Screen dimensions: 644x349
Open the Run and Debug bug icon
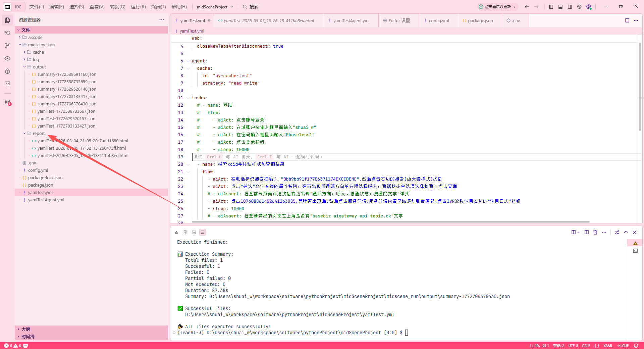pos(7,71)
